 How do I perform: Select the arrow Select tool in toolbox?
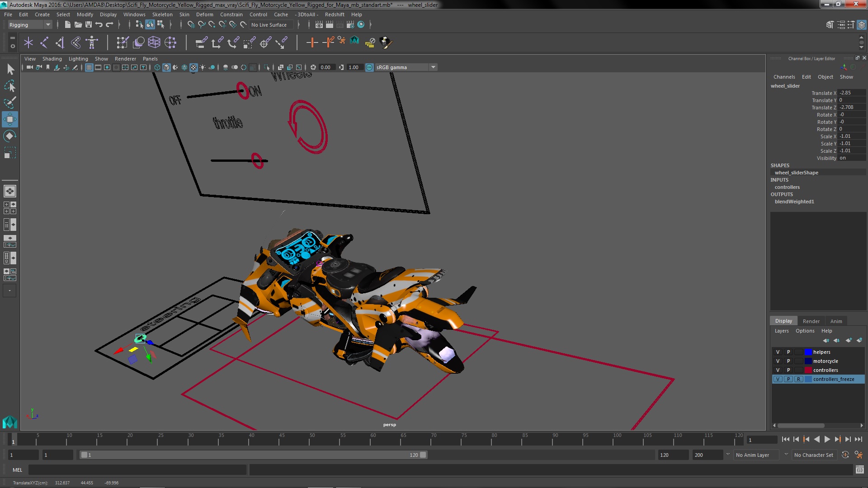point(10,69)
